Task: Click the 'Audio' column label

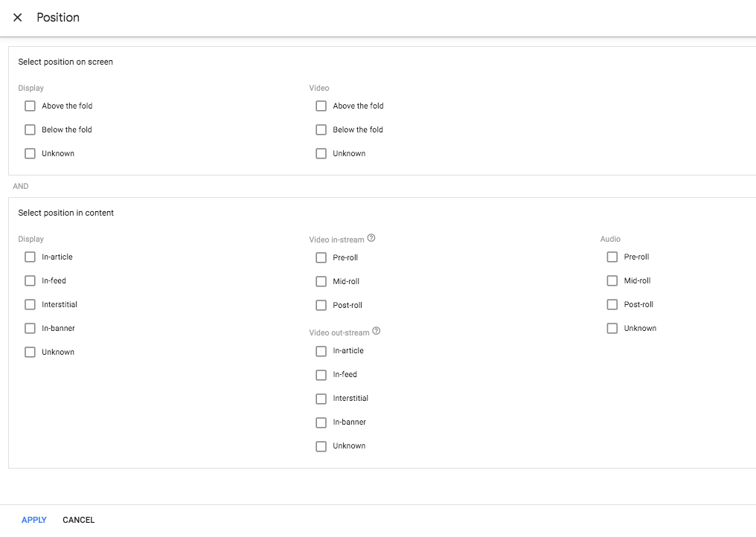Action: pyautogui.click(x=610, y=239)
